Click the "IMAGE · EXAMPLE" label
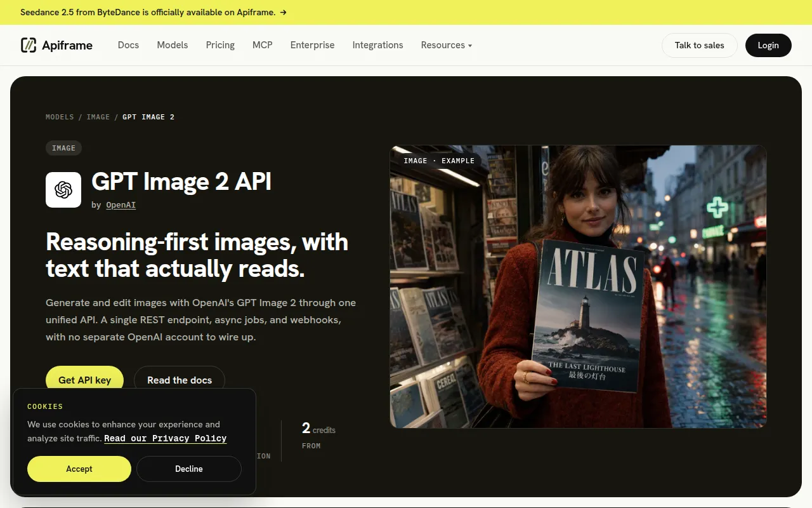The width and height of the screenshot is (812, 508). tap(439, 161)
